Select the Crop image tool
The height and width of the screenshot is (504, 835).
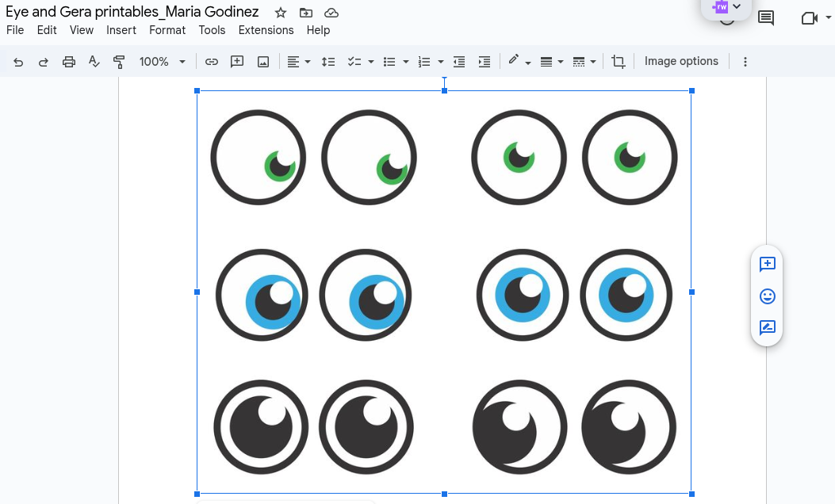click(619, 62)
